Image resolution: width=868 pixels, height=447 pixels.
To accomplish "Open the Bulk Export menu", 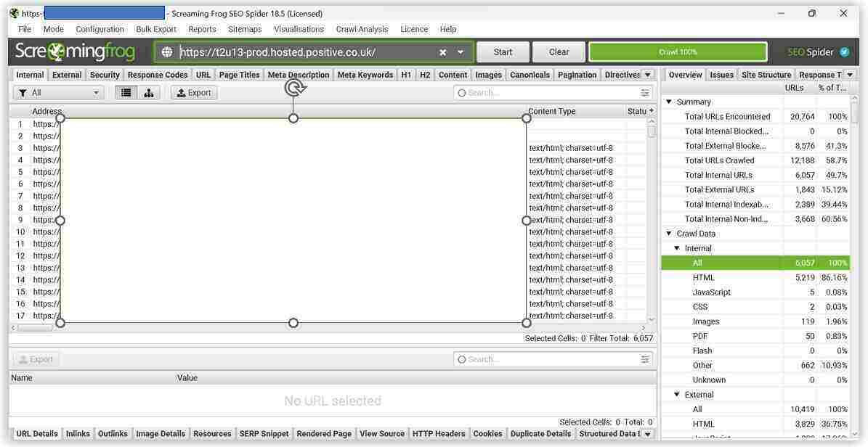I will tap(156, 29).
